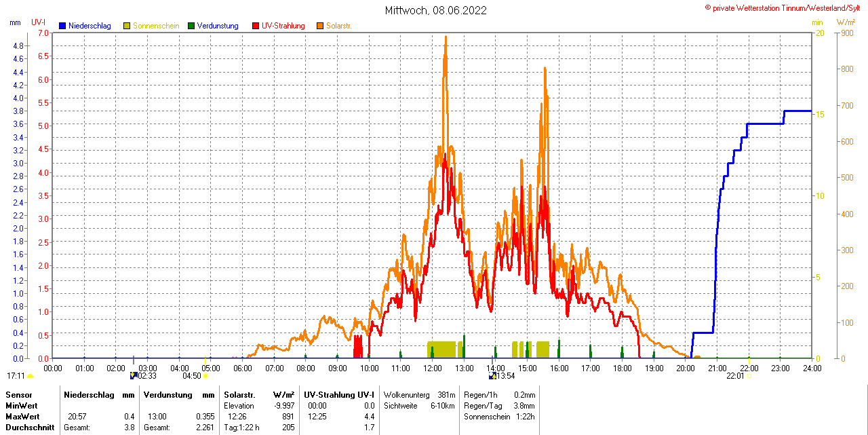Click the 7.0 value on UV-I axis
868x435 pixels.
click(43, 33)
